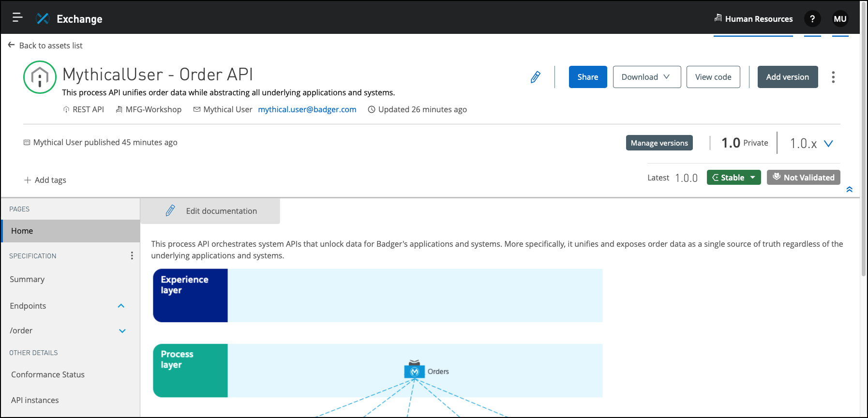The width and height of the screenshot is (868, 418).
Task: Click the Order API asset icon
Action: click(x=40, y=77)
